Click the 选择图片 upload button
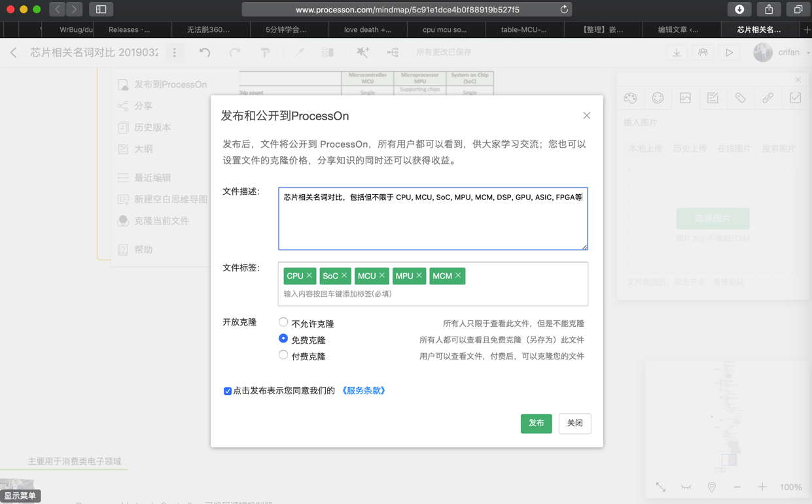The width and height of the screenshot is (812, 504). coord(713,219)
